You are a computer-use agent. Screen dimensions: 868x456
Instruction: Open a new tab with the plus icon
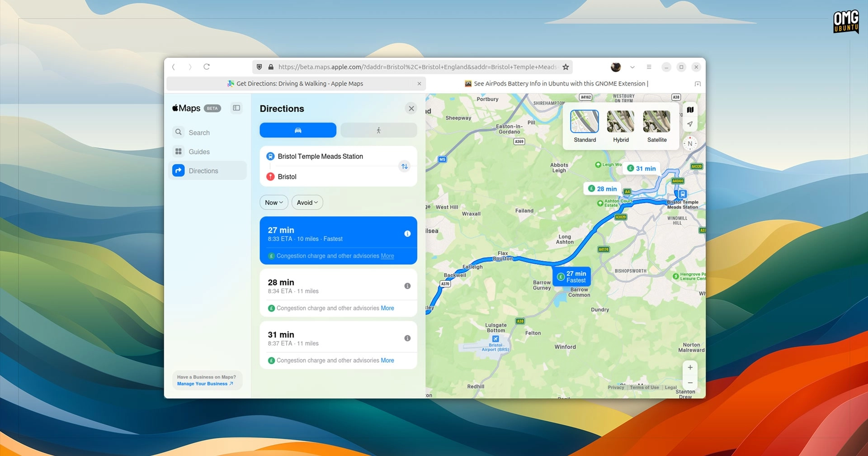coord(698,84)
